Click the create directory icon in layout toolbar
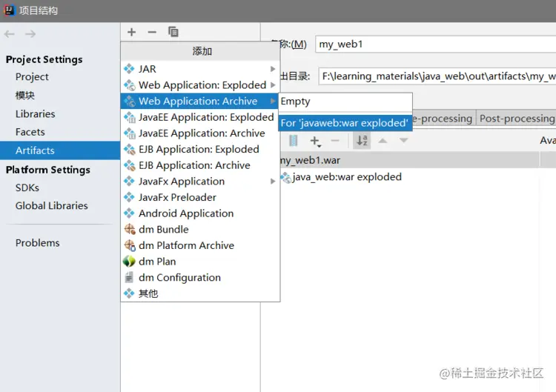 pos(294,141)
